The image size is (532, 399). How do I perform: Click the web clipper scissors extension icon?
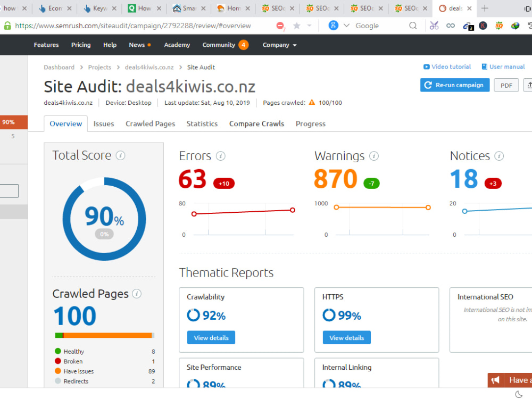coord(434,25)
